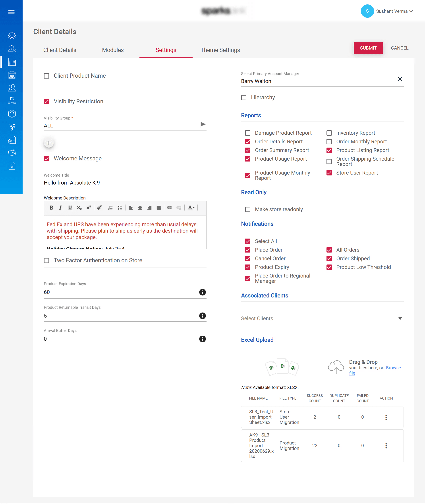Click the Browse file link to upload
This screenshot has height=504, width=425.
[393, 368]
